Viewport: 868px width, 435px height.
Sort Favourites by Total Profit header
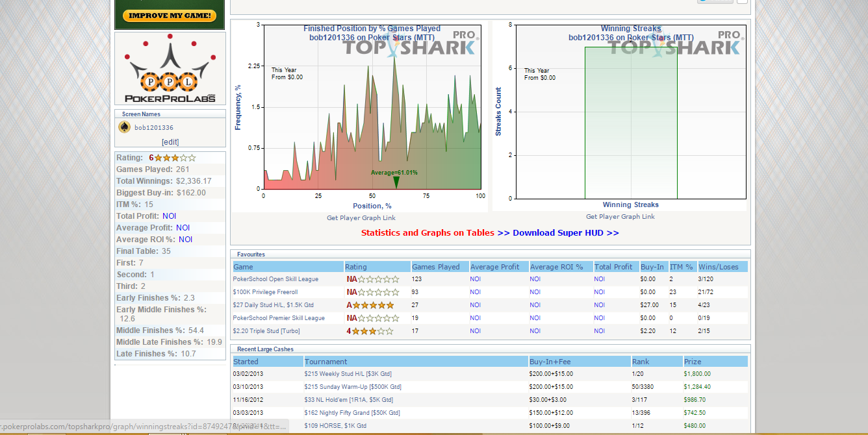coord(615,267)
